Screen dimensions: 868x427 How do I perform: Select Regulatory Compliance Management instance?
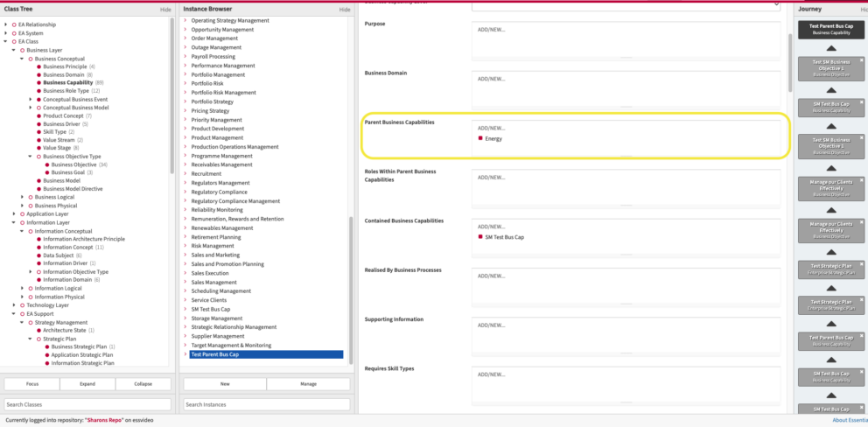pos(236,201)
